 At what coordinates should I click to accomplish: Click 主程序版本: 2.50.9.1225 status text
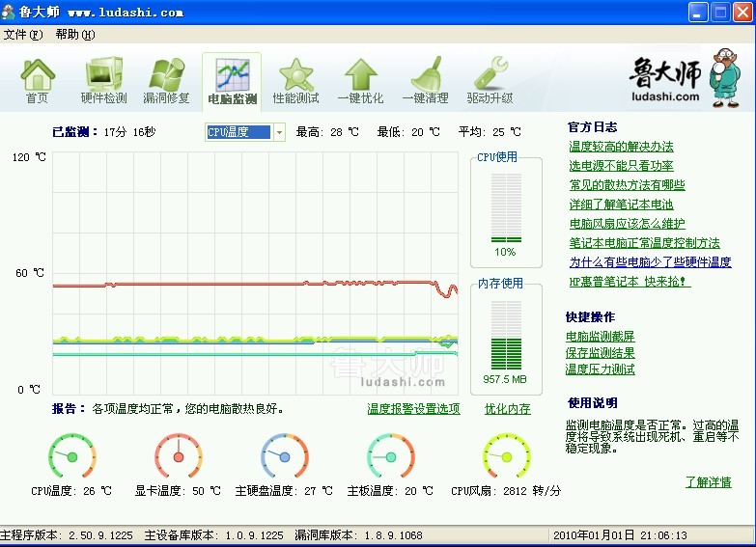67,535
